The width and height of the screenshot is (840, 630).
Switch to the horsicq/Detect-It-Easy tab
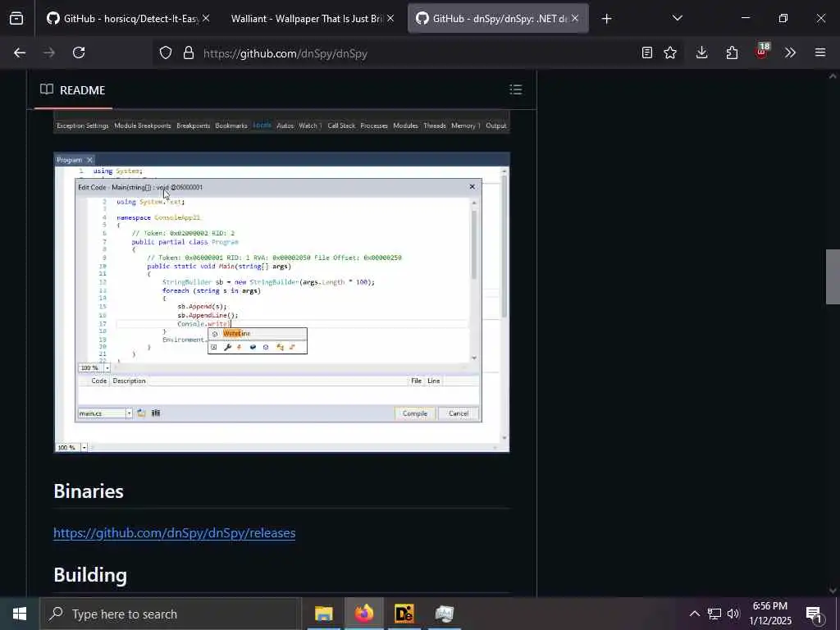(126, 19)
